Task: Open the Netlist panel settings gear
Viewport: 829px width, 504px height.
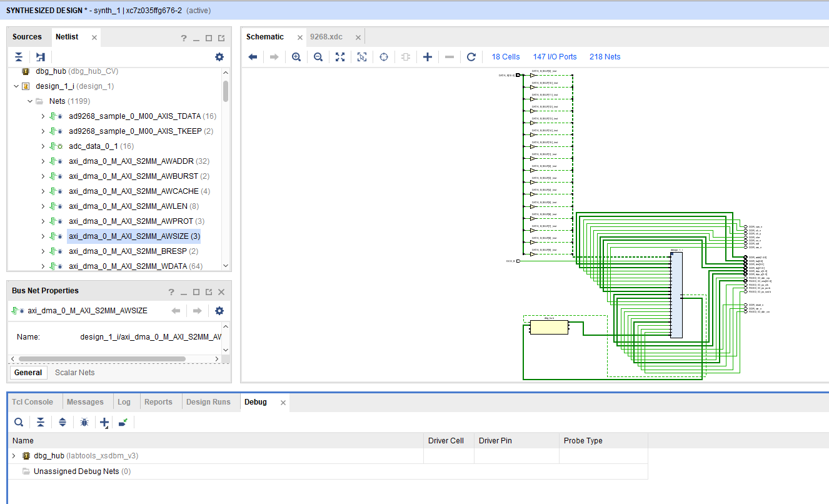Action: click(x=219, y=57)
